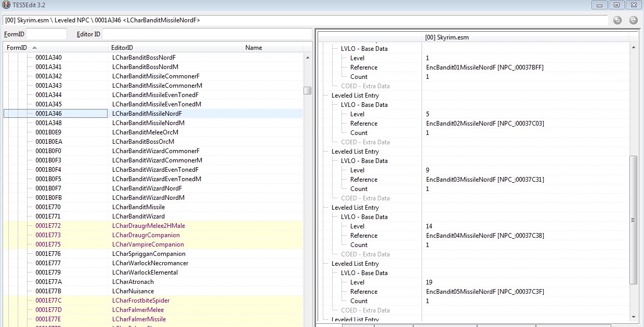Select COED - Extra Data below EncBandit01MissileNordF
The width and height of the screenshot is (644, 327).
click(x=365, y=86)
